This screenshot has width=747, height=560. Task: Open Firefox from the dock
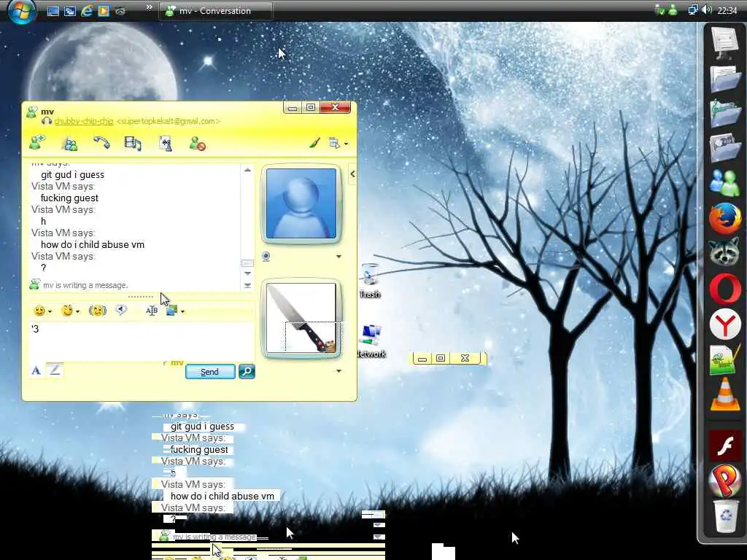click(724, 218)
